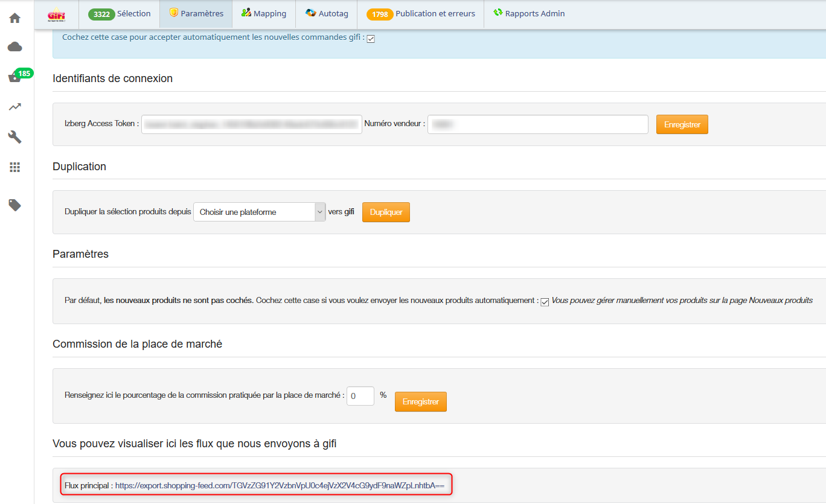Click the Duplication section heading
Screen dimensions: 826x504
80,167
